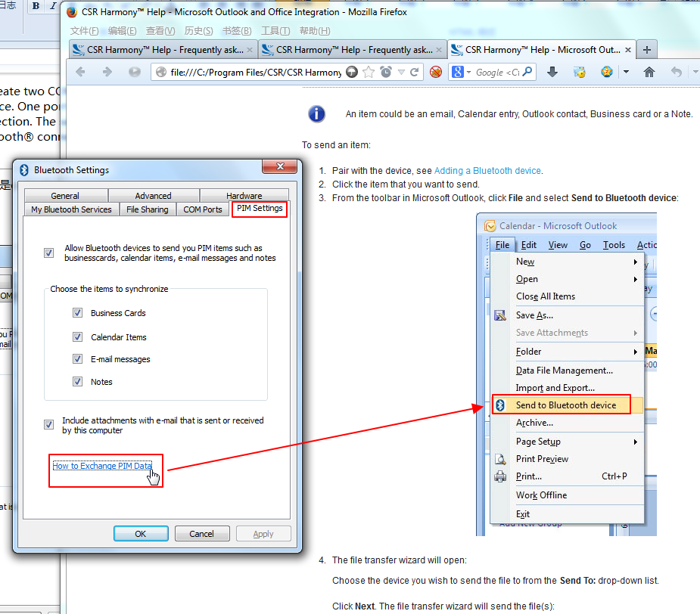Close the first CSR Harmony Help tab
The height and width of the screenshot is (614, 700).
[250, 50]
